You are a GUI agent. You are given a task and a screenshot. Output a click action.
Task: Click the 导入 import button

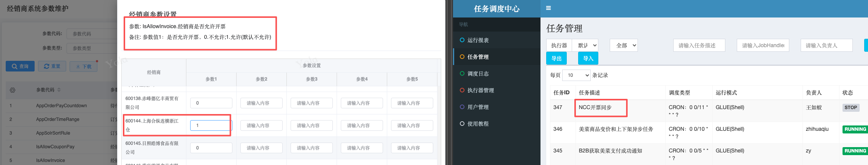tap(588, 58)
